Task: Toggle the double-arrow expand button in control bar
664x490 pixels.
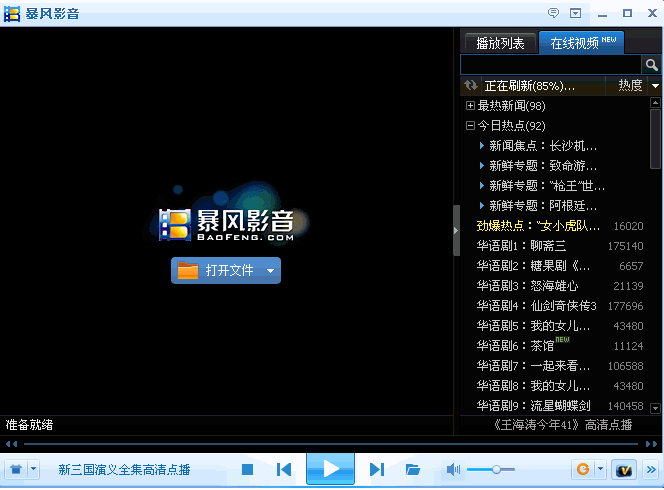Action: pyautogui.click(x=651, y=469)
